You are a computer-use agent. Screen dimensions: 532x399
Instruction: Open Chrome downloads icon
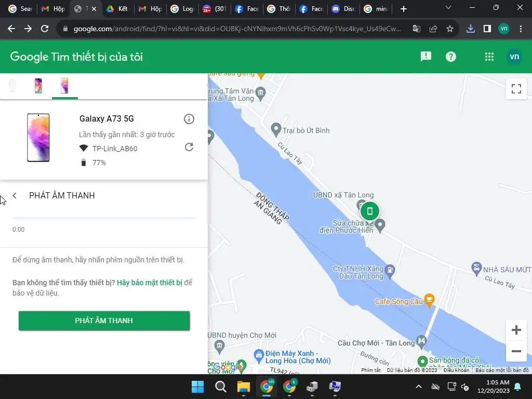[471, 29]
